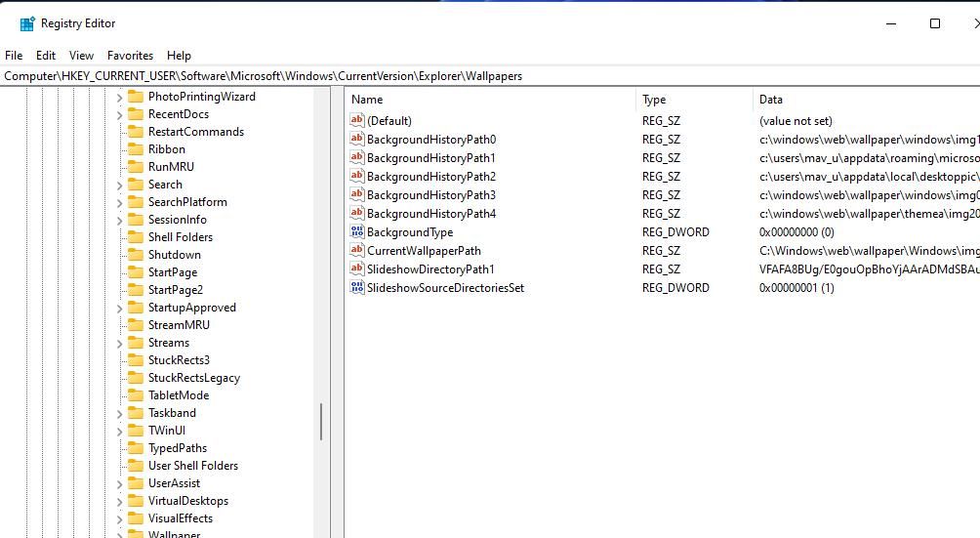This screenshot has height=538, width=980.
Task: Select the BackgroundHistoryPath4 value name
Action: (431, 214)
